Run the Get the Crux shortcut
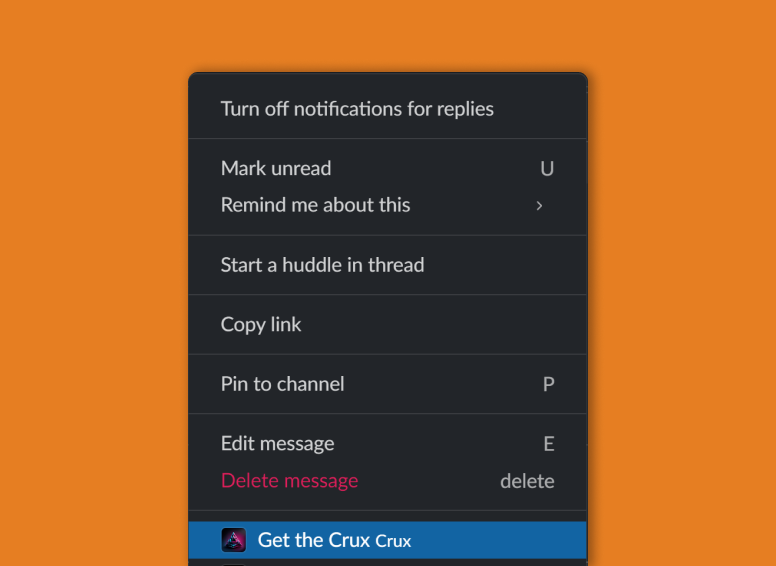776x566 pixels. coord(388,540)
